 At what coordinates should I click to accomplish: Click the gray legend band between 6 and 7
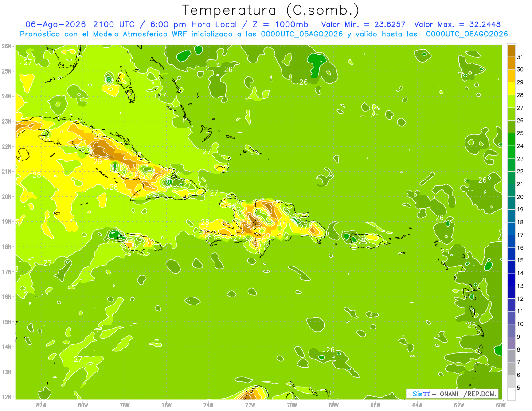point(511,368)
